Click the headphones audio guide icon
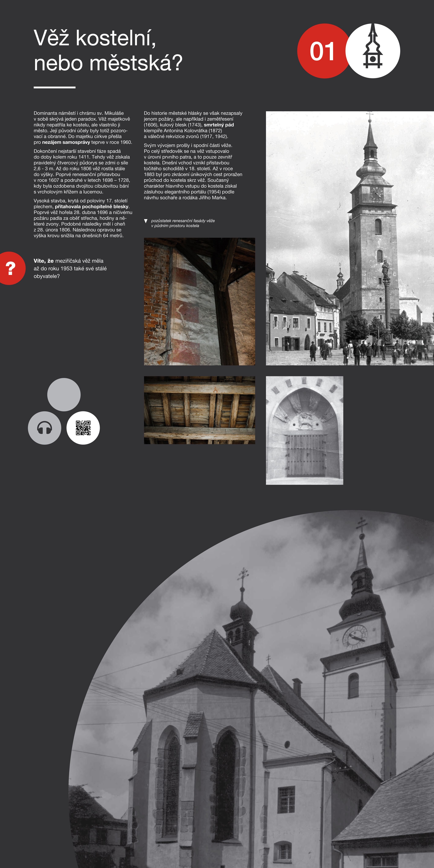 point(45,428)
